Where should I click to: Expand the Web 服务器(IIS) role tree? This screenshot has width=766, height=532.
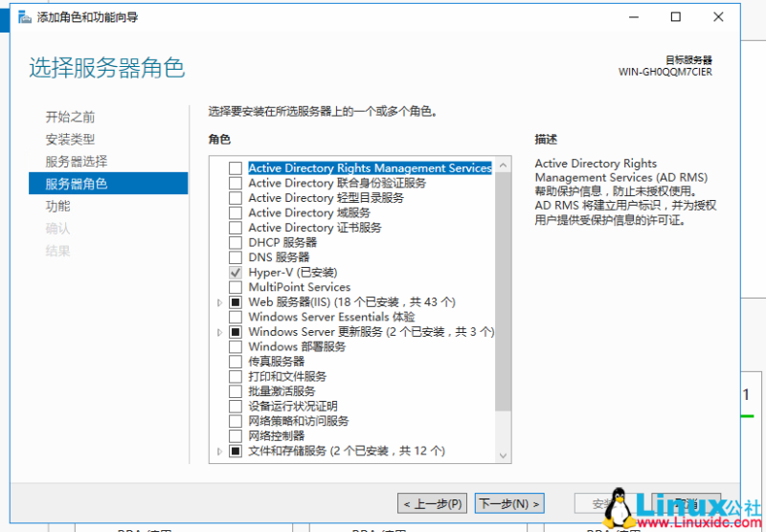click(x=220, y=302)
